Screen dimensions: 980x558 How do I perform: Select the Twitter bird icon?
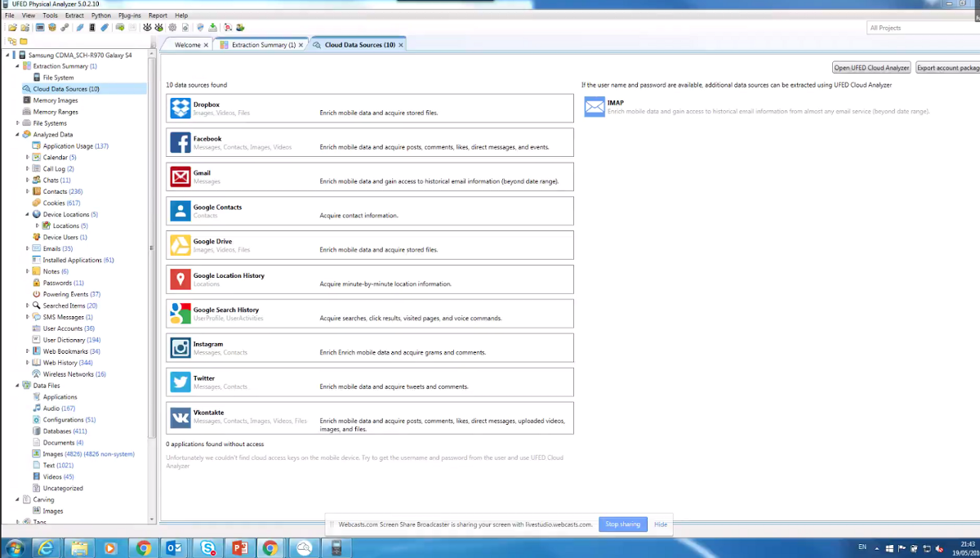180,382
